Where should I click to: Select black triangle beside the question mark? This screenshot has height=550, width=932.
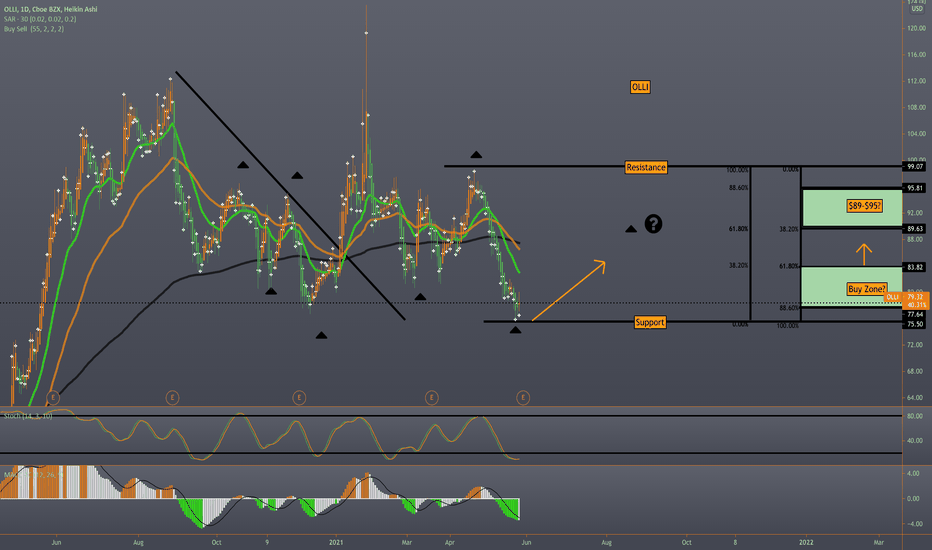631,229
